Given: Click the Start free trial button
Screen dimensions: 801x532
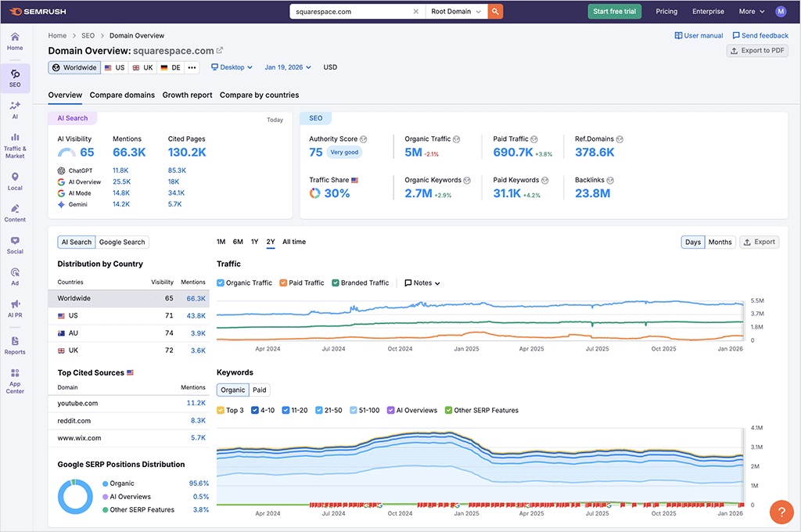Looking at the screenshot, I should tap(615, 12).
